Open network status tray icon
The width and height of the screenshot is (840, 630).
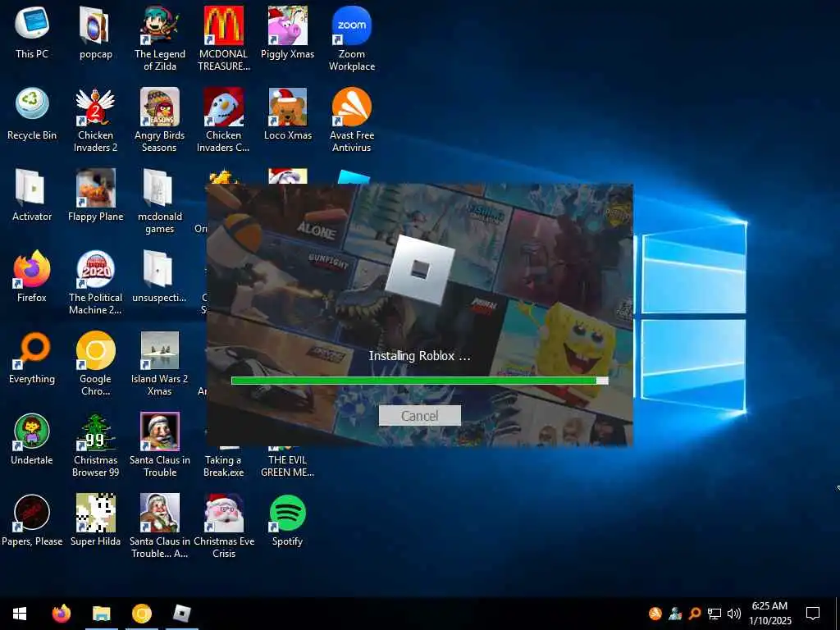pyautogui.click(x=714, y=614)
